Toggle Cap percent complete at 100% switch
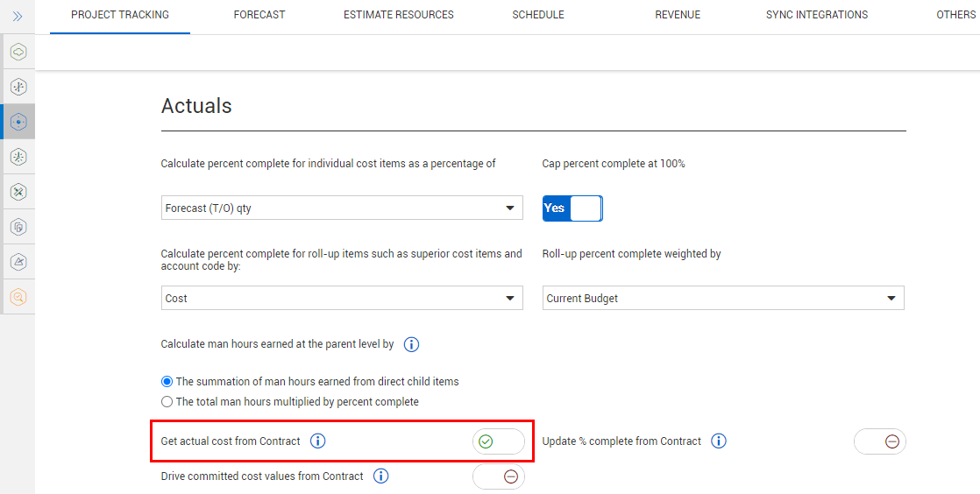Viewport: 980px width, 494px height. 572,208
